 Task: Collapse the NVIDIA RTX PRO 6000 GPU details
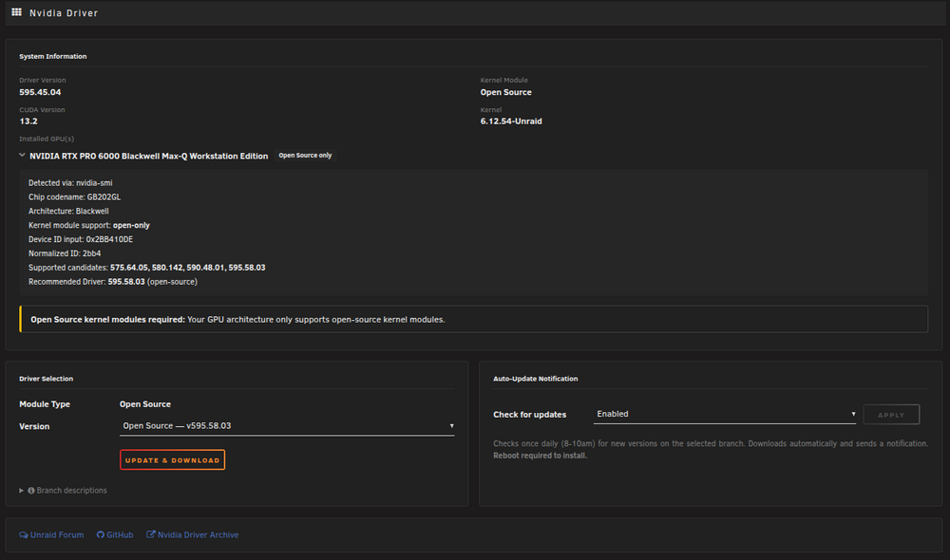pos(22,155)
